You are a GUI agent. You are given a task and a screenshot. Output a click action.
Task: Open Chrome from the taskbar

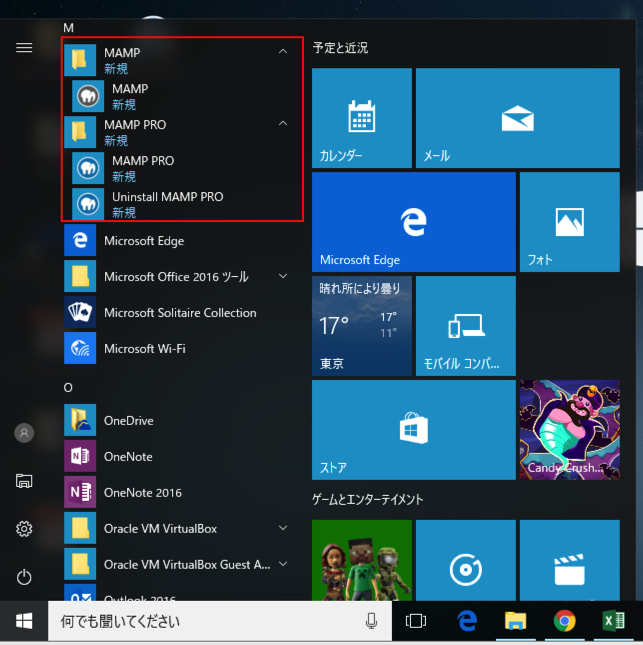click(564, 621)
